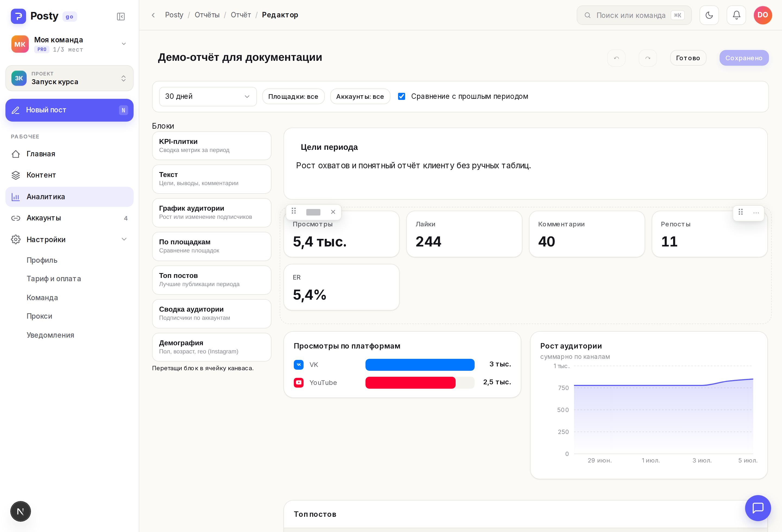Image resolution: width=782 pixels, height=532 pixels.
Task: Open the 30 дней period dropdown
Action: pyautogui.click(x=208, y=97)
